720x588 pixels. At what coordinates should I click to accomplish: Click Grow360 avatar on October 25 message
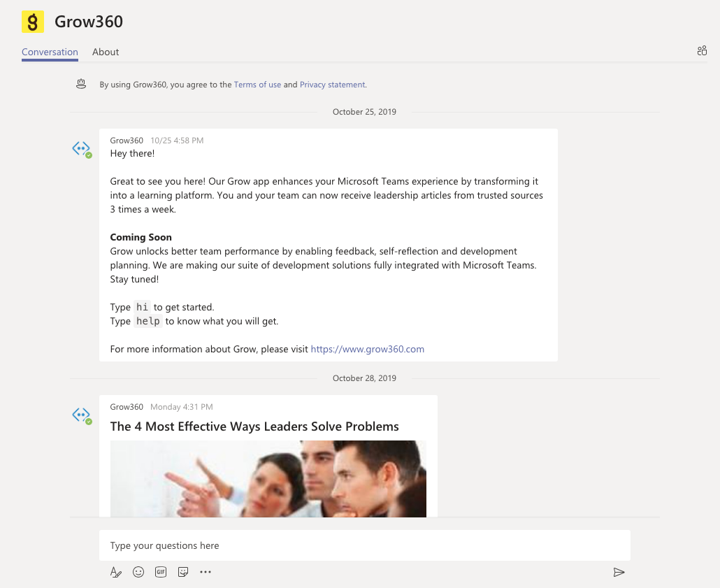(x=82, y=150)
